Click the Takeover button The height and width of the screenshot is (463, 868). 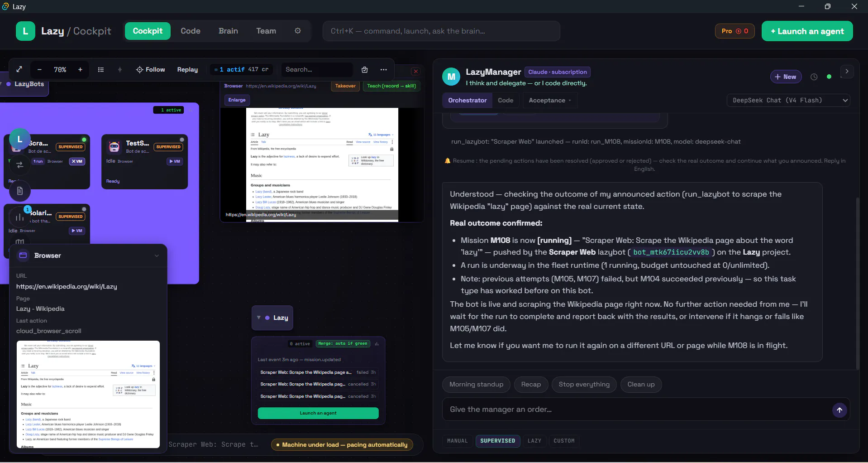(345, 86)
